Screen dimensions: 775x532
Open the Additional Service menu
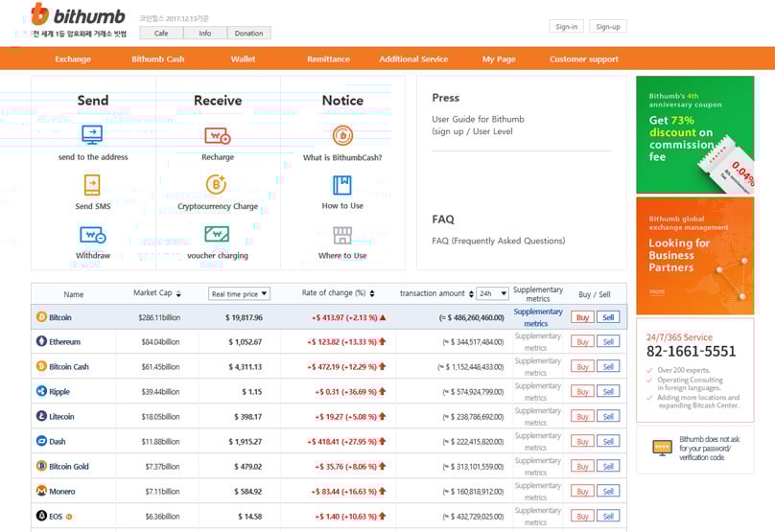(413, 58)
